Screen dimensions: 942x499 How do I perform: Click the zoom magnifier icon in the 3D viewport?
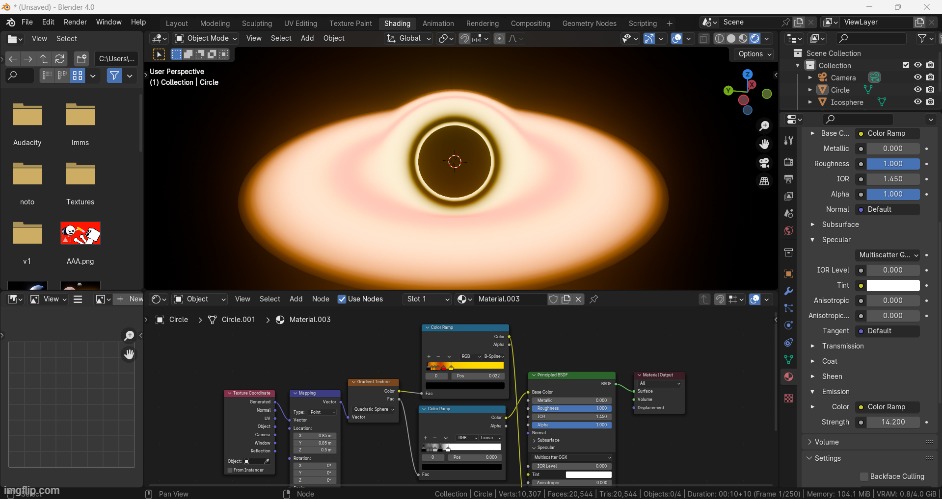pos(764,126)
